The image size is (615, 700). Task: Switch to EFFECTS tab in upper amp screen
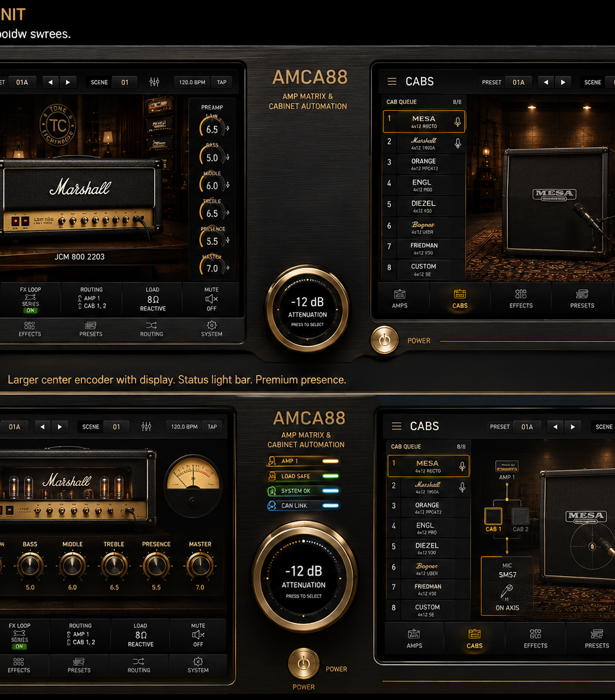30,329
